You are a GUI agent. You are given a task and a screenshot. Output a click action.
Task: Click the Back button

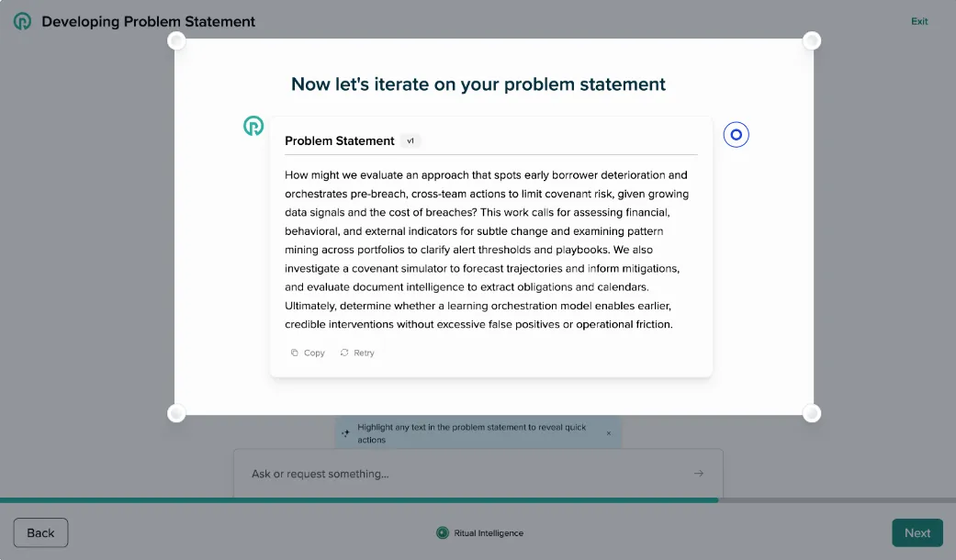(39, 532)
